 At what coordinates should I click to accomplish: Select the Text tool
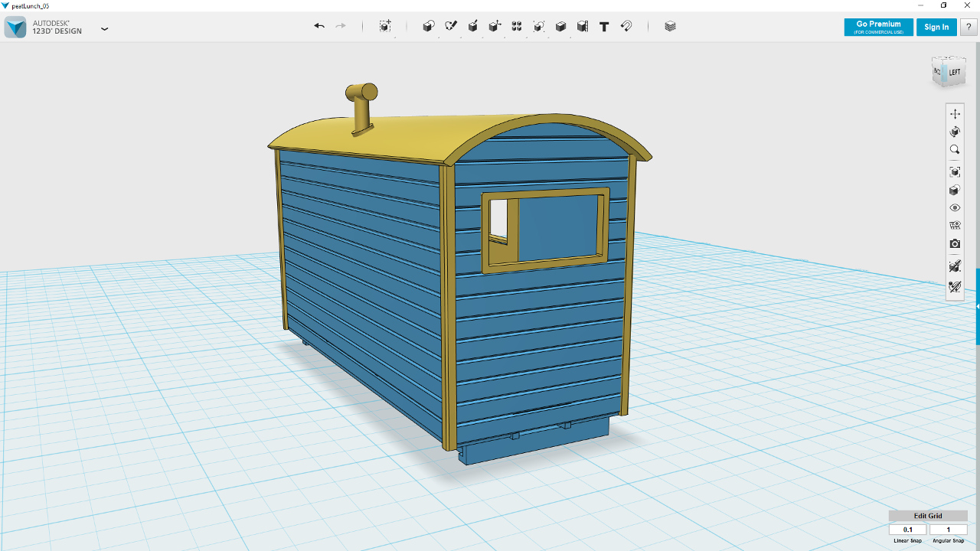[604, 26]
